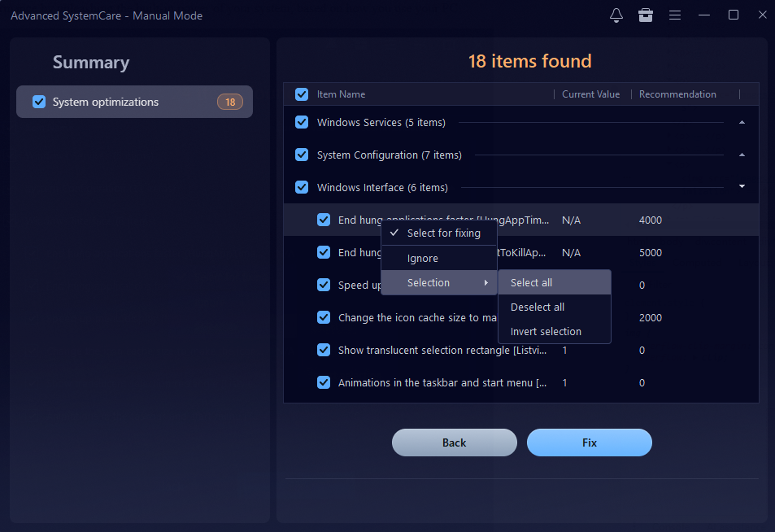Close the Advanced SystemCare window
The width and height of the screenshot is (775, 532).
tap(760, 15)
